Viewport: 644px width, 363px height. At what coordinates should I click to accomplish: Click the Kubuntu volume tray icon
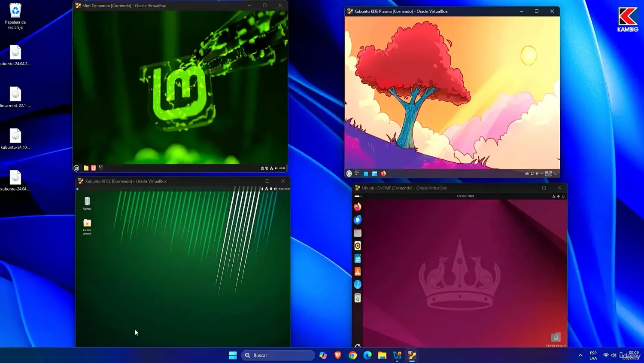click(537, 174)
